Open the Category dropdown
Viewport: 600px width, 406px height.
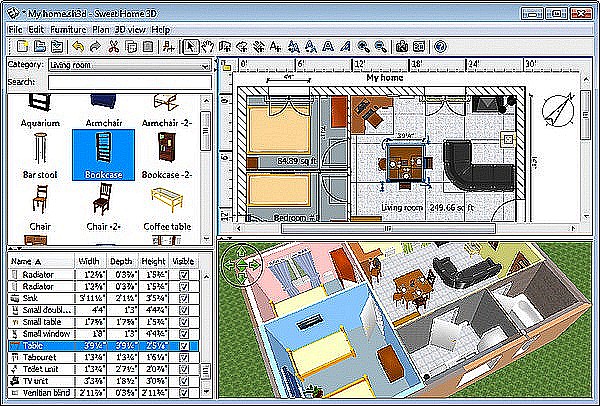pos(130,65)
